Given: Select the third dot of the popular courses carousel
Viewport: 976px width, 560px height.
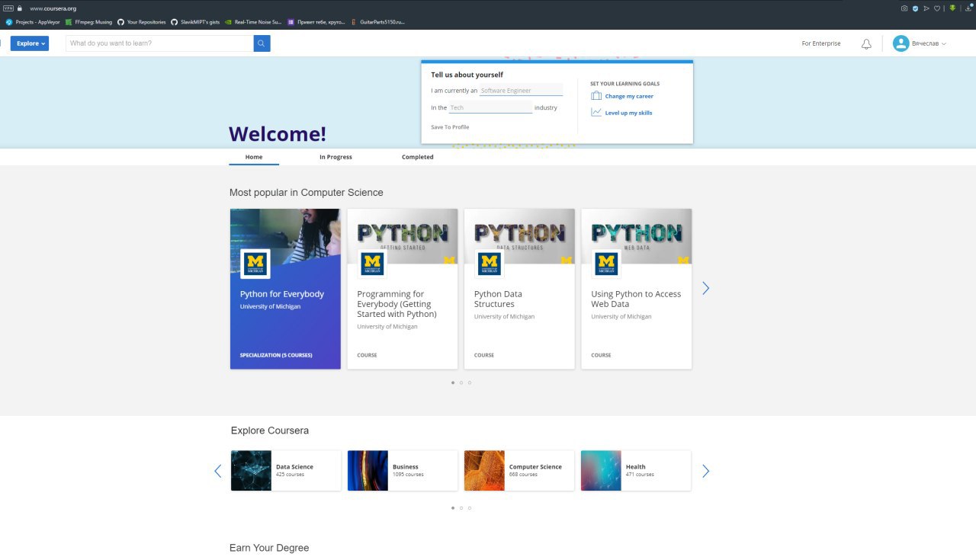Looking at the screenshot, I should pyautogui.click(x=470, y=382).
